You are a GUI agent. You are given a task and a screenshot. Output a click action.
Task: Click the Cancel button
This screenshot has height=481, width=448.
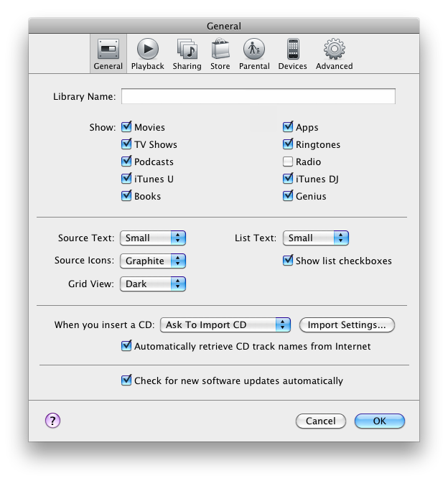coord(321,421)
